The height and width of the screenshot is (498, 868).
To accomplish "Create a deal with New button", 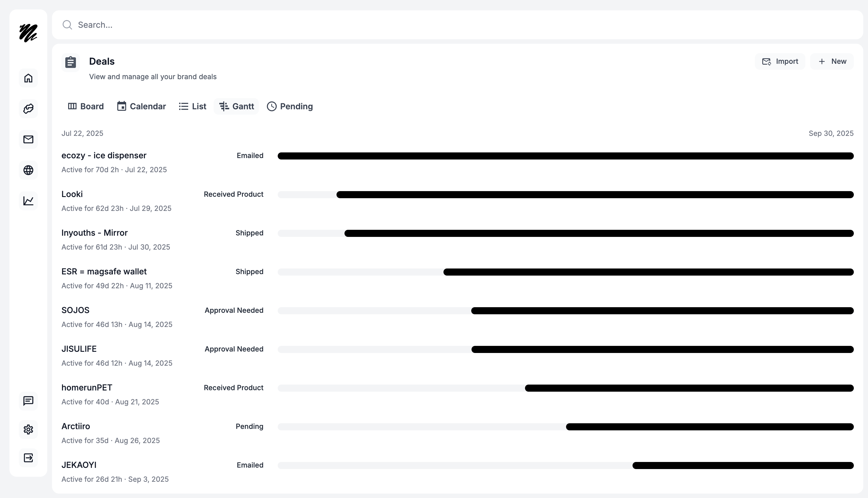I will pos(832,61).
